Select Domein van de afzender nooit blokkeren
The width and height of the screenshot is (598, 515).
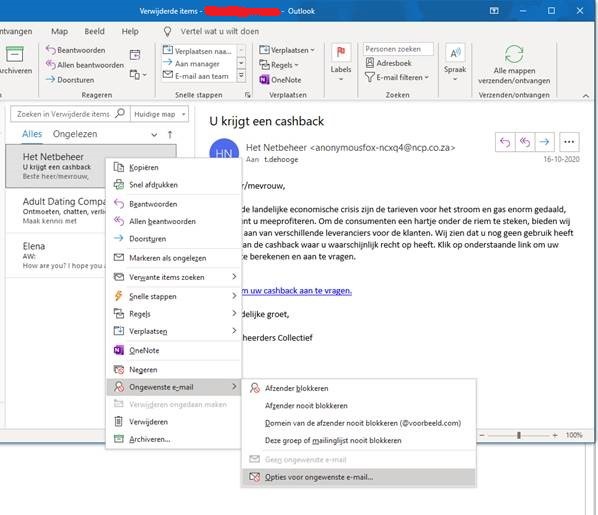click(x=359, y=423)
